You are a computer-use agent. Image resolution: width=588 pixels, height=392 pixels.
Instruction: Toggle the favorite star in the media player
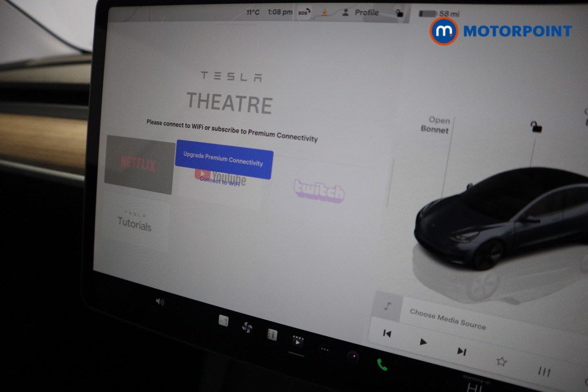tap(502, 360)
